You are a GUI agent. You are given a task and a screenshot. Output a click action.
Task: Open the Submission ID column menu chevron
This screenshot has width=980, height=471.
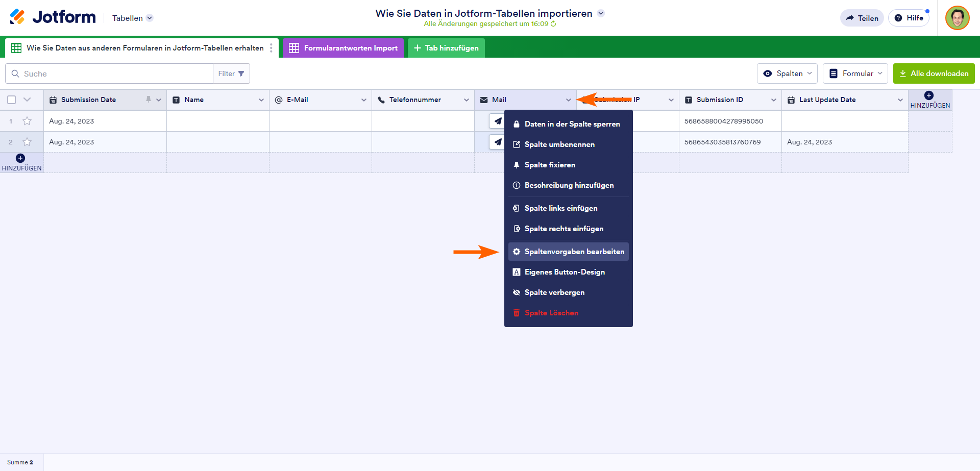pyautogui.click(x=774, y=100)
